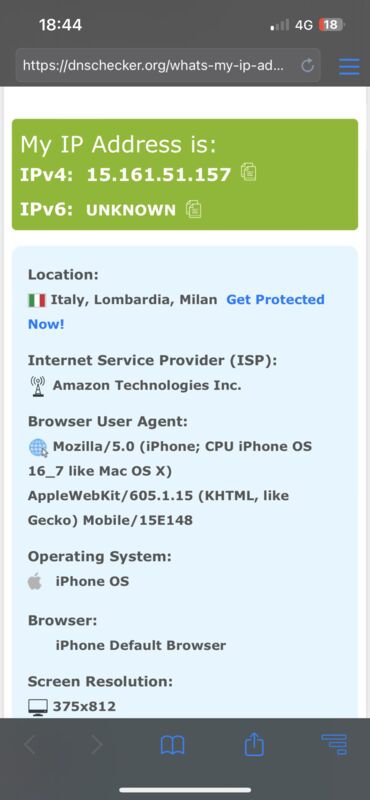Open the Get Protected Now! link

176,311
